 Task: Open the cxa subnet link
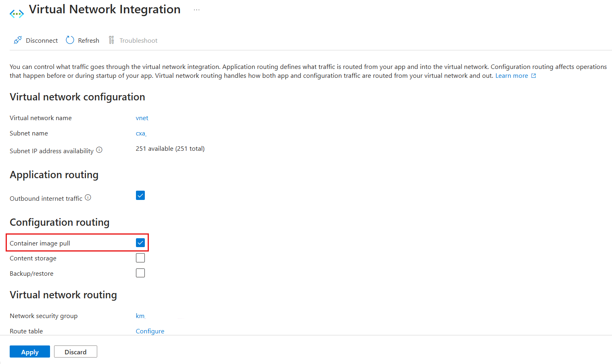pos(141,133)
